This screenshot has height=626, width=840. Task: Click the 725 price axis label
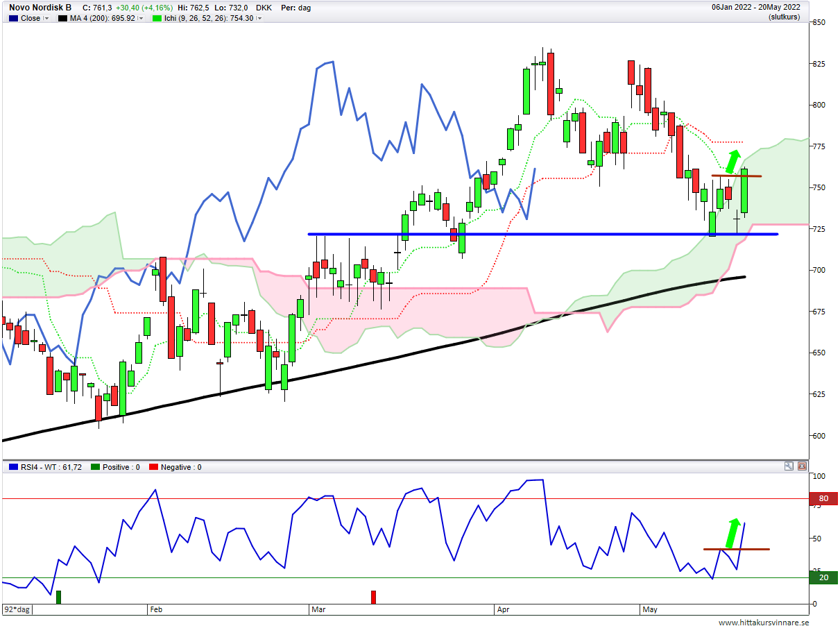[819, 229]
